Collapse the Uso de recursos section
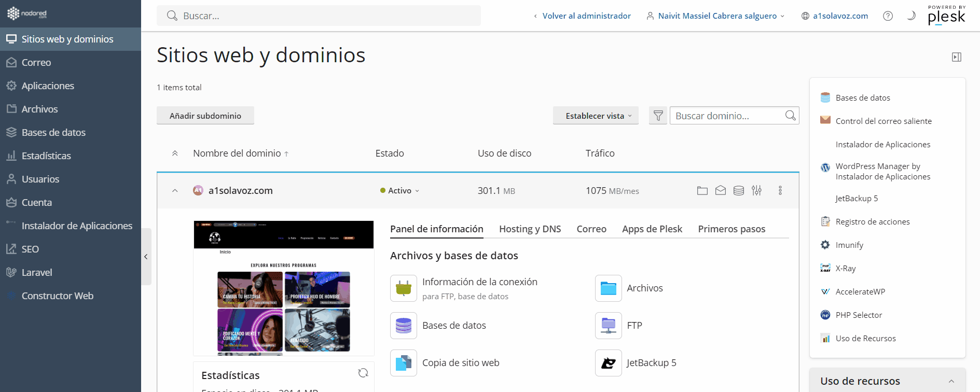980x392 pixels. click(951, 381)
